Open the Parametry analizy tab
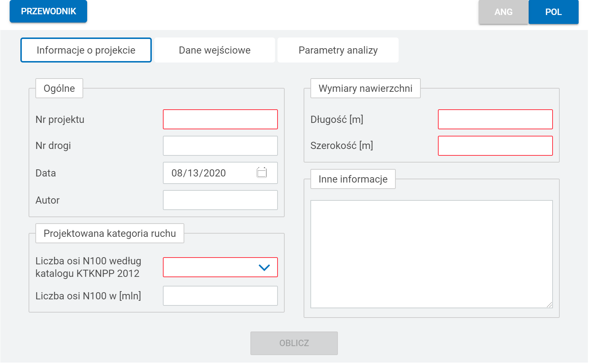589x364 pixels. pos(338,50)
